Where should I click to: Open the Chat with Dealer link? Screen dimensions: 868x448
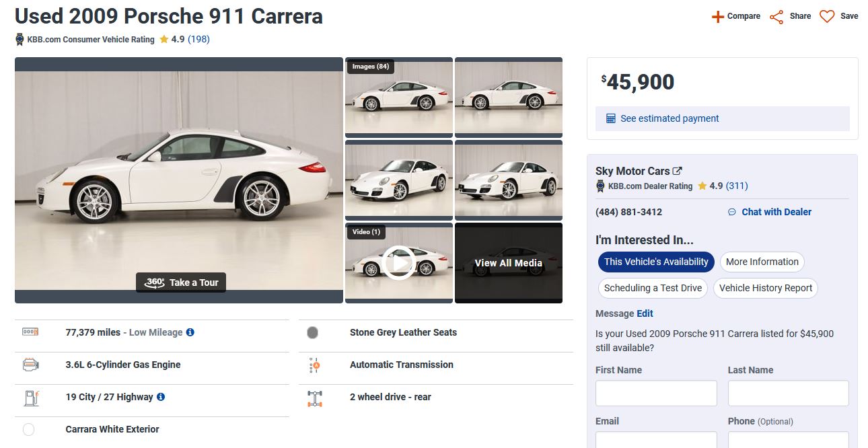pyautogui.click(x=776, y=212)
